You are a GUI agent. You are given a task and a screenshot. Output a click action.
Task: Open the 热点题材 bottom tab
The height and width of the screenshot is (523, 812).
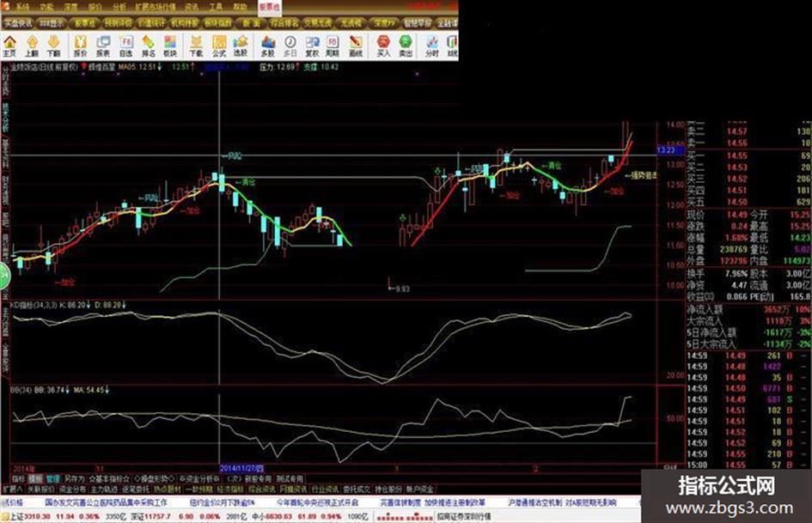tap(168, 489)
